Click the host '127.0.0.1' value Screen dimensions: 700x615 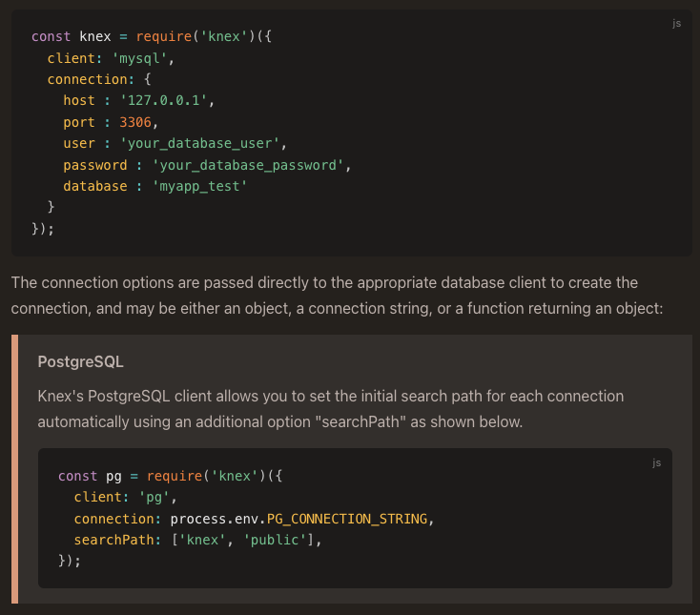point(163,100)
